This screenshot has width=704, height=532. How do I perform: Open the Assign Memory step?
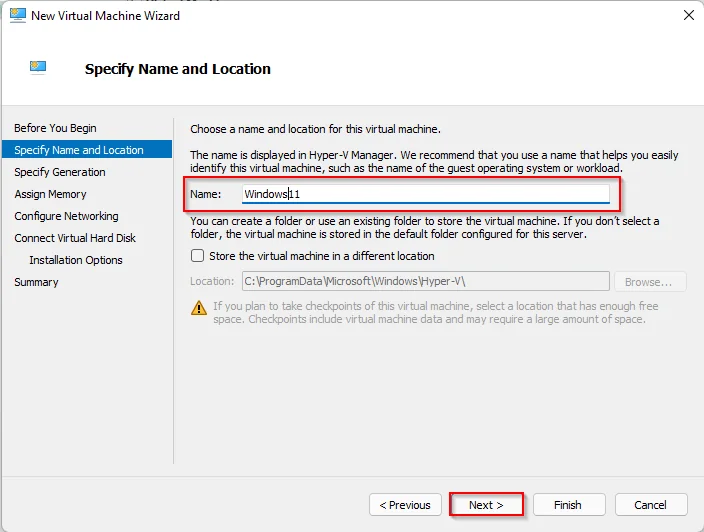pos(50,194)
